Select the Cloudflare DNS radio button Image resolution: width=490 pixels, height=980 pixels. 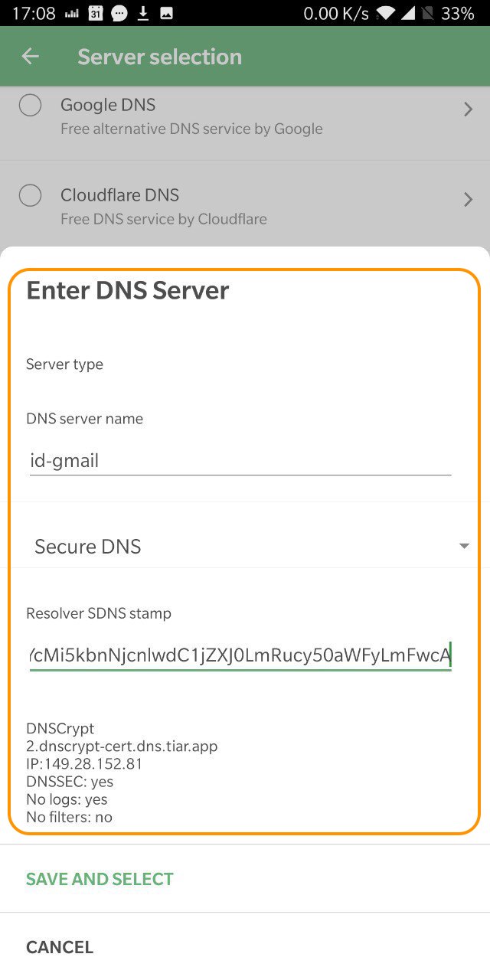[30, 195]
